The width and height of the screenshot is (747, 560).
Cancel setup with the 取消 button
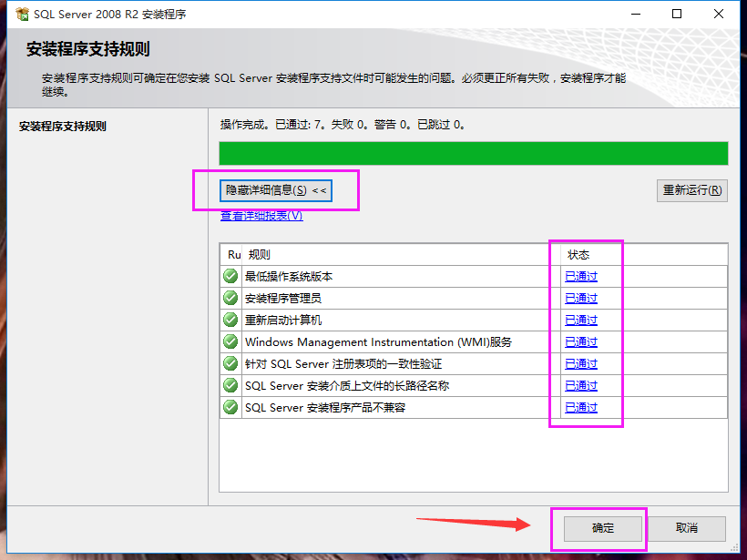(x=687, y=528)
